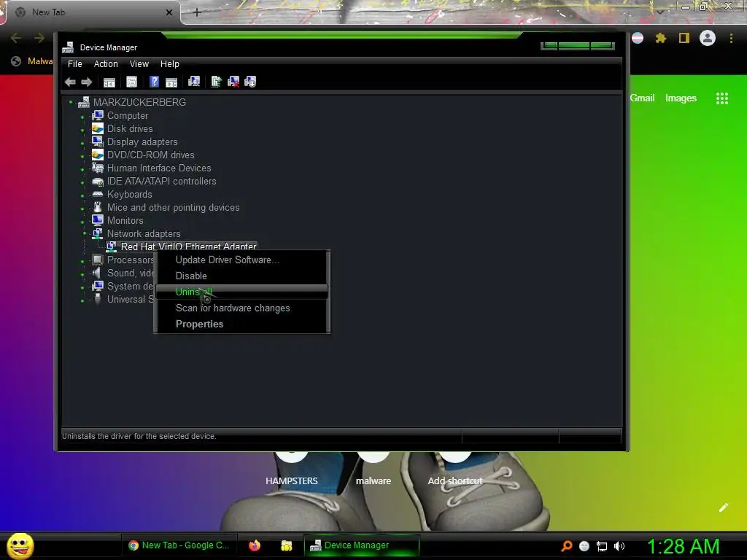
Task: Click the Customize Chrome pencil icon
Action: [723, 507]
